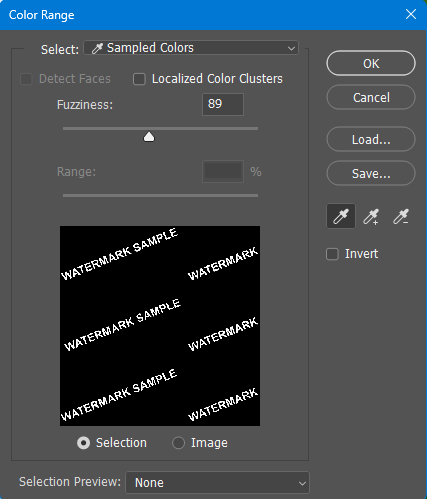427x499 pixels.
Task: Click the Fuzziness value field
Action: tap(223, 104)
